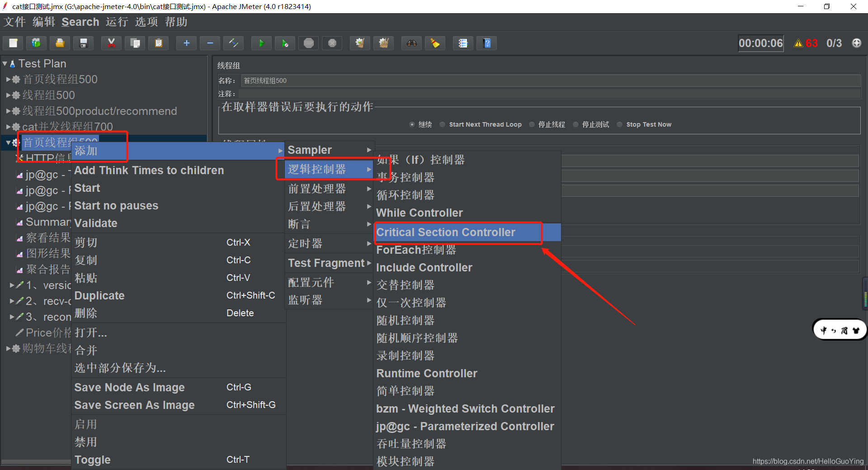Viewport: 868px width, 470px height.
Task: Save the test plan using the Save icon
Action: [83, 43]
